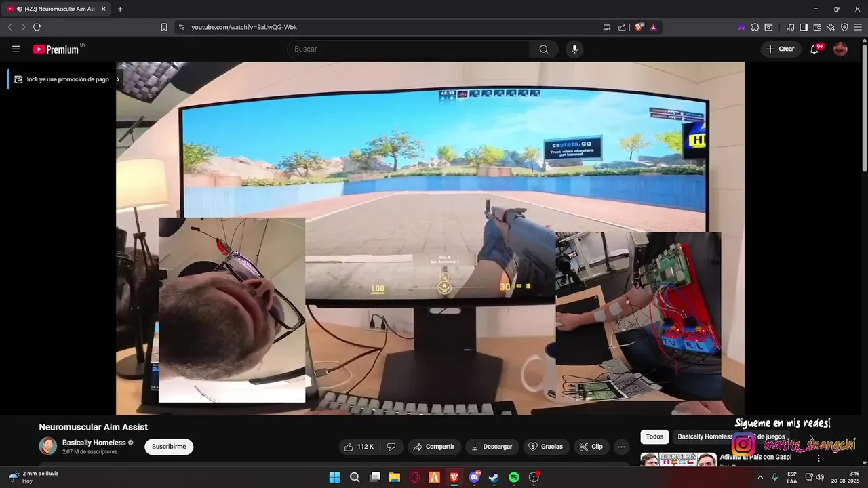Open the browser main menu icon
This screenshot has width=868, height=488.
[x=858, y=27]
